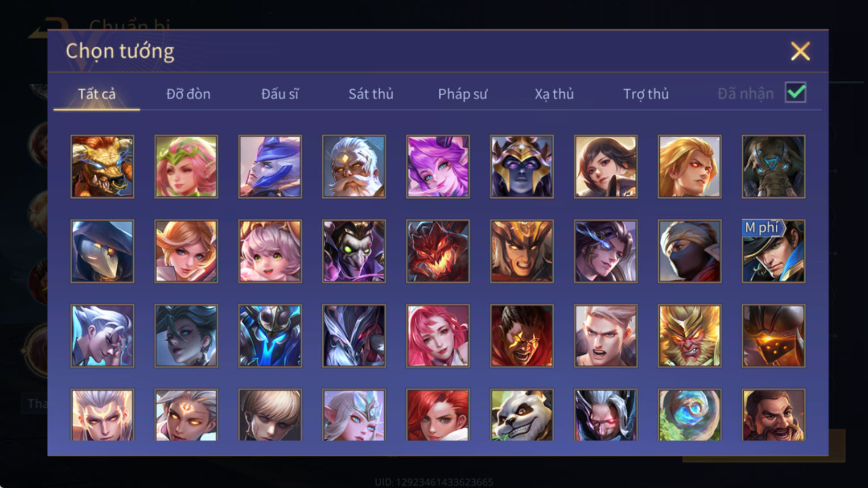Open the Pháp sư tab
This screenshot has width=868, height=488.
[x=463, y=94]
